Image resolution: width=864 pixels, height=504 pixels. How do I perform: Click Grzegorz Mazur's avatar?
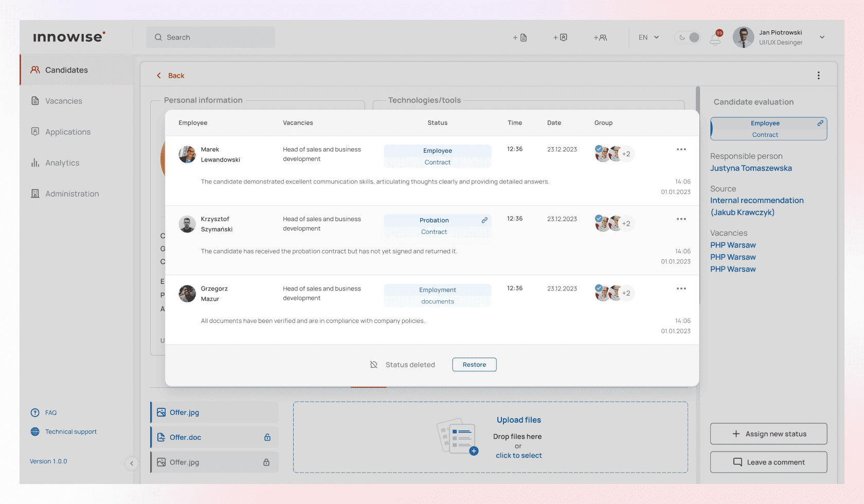(187, 294)
